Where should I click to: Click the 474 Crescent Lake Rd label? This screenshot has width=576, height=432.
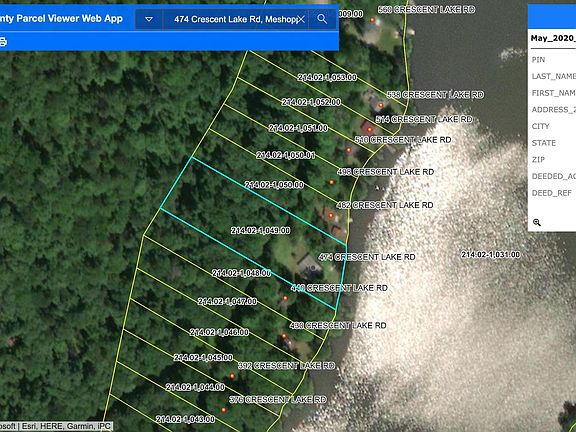click(367, 257)
